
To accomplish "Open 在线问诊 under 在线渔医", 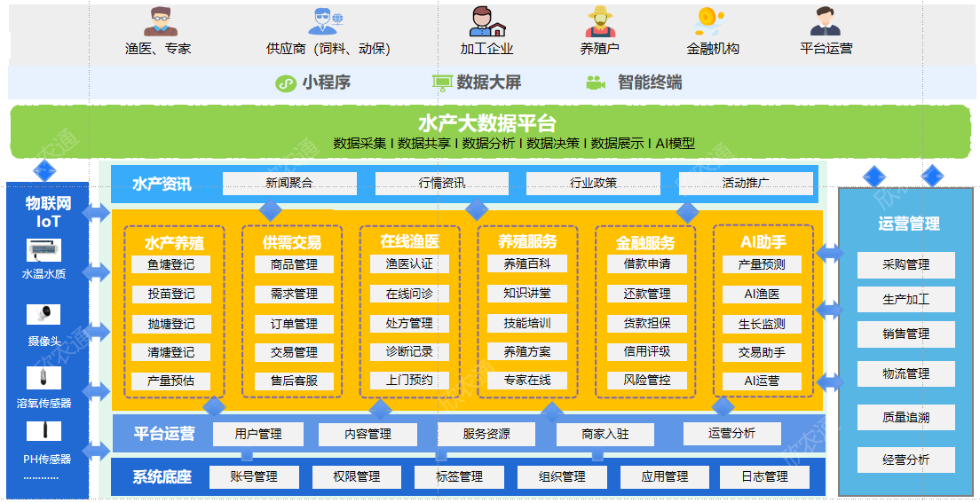I will click(409, 294).
